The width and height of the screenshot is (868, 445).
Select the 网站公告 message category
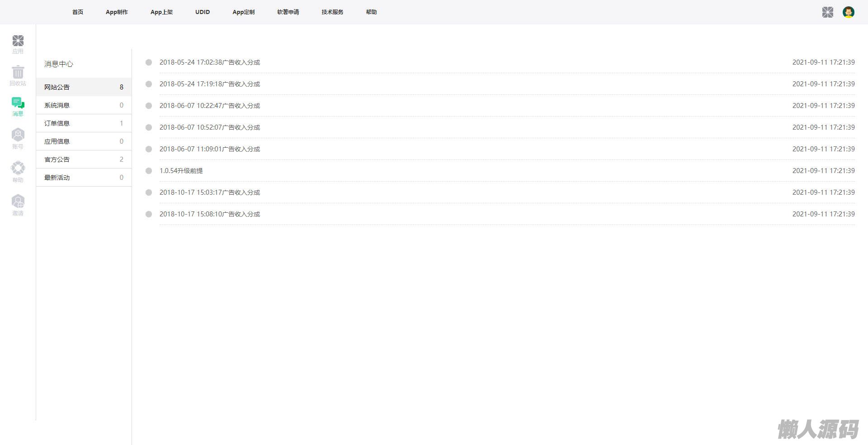point(84,87)
